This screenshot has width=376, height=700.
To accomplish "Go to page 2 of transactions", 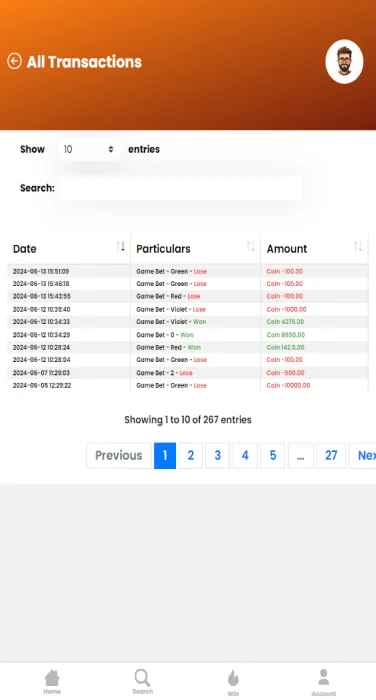I will point(191,455).
